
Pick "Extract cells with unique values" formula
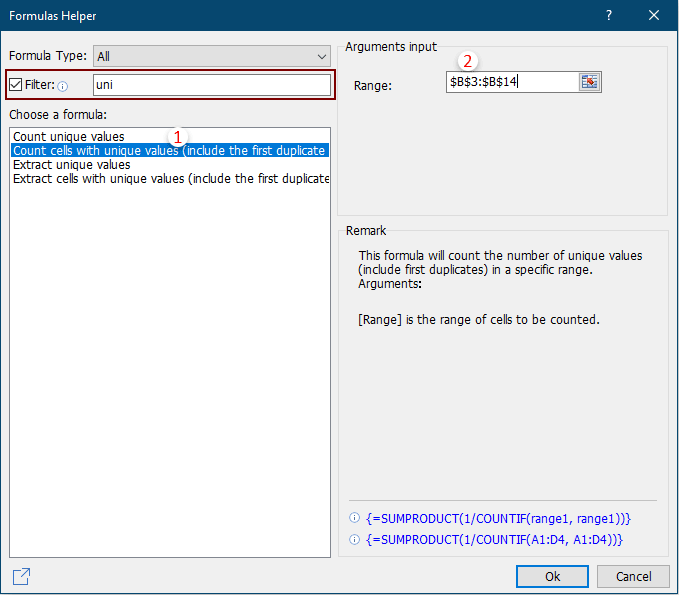[x=170, y=178]
